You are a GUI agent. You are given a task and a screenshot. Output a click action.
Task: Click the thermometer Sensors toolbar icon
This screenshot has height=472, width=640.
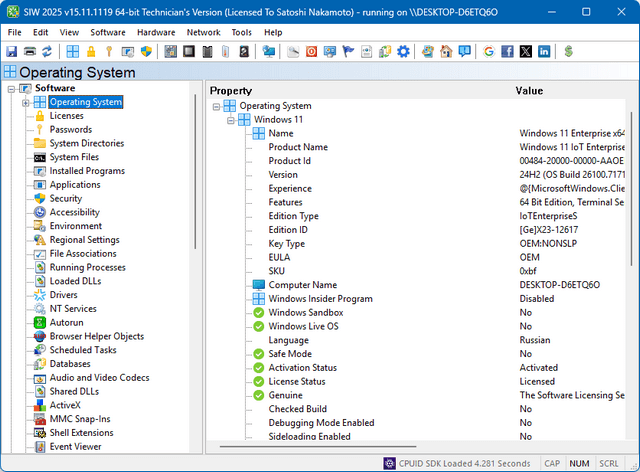[226, 51]
